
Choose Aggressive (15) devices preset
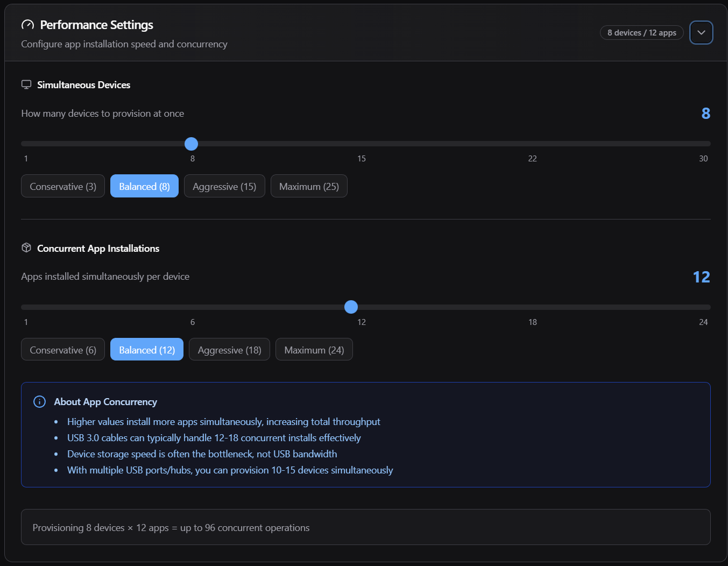[x=224, y=186]
